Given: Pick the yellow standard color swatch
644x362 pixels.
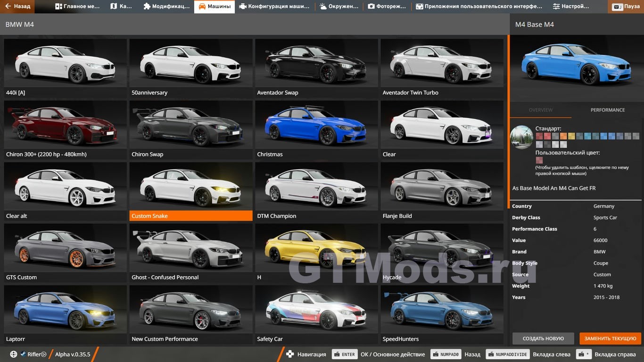Looking at the screenshot, I should [571, 136].
